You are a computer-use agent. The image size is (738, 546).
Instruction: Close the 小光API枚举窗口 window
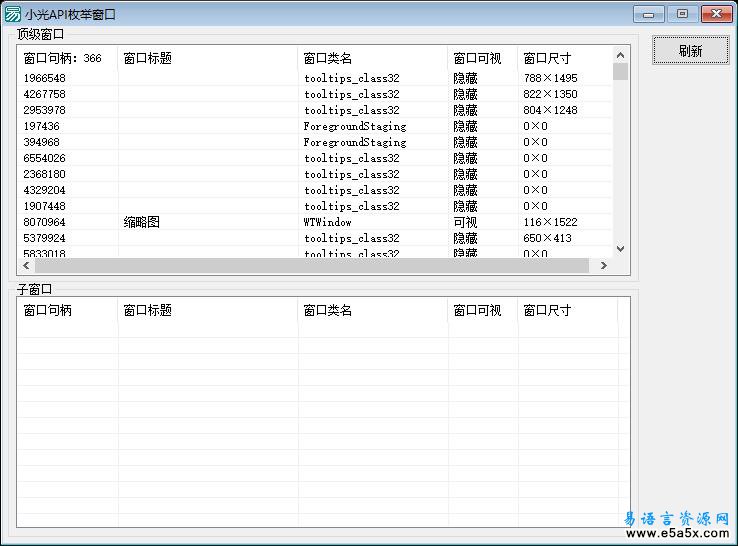(x=716, y=14)
